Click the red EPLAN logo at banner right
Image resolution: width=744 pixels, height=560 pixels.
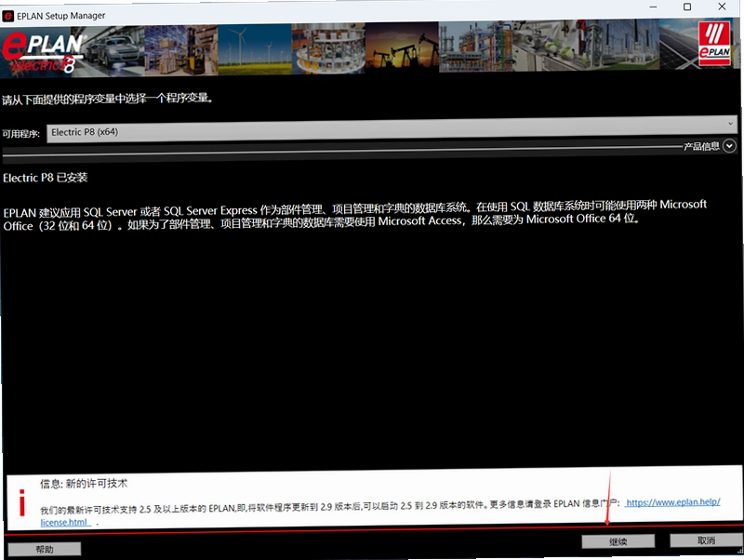714,44
